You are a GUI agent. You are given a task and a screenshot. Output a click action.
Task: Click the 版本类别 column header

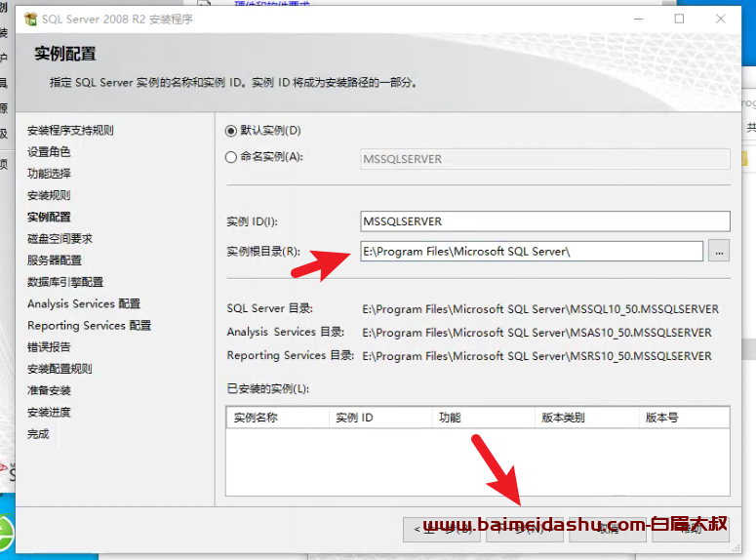(x=587, y=418)
